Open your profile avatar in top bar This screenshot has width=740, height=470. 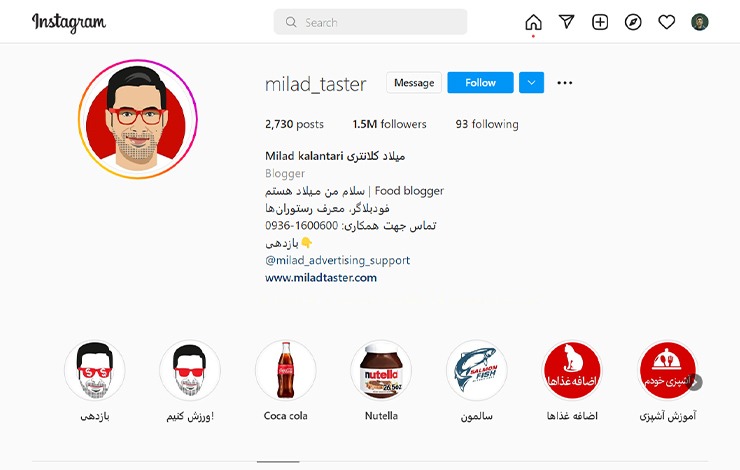tap(699, 22)
